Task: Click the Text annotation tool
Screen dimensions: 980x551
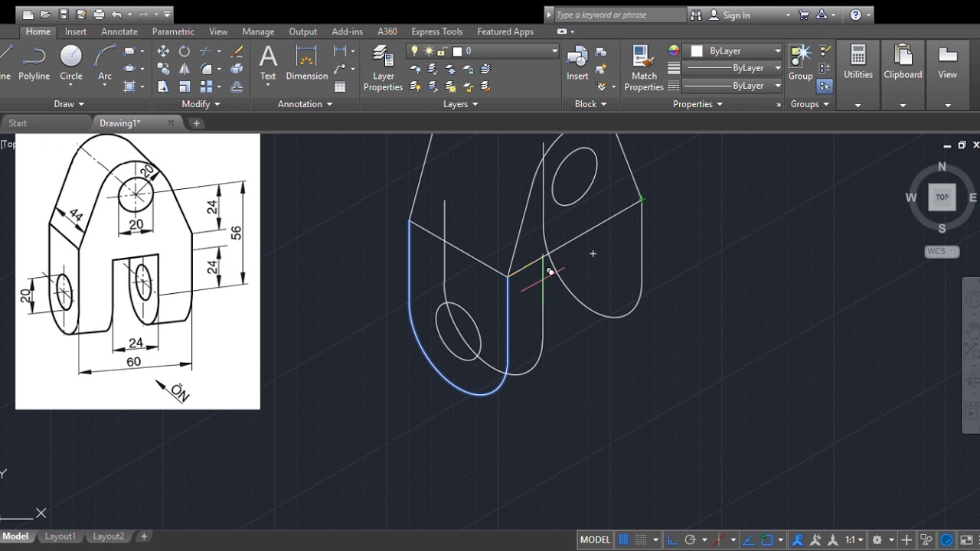Action: coord(268,62)
